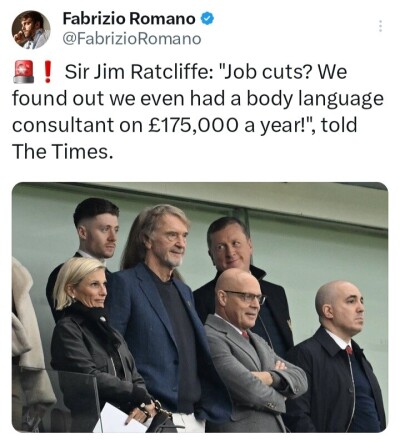Open the Fabrizio Romano display name link
The image size is (400, 448).
(129, 19)
